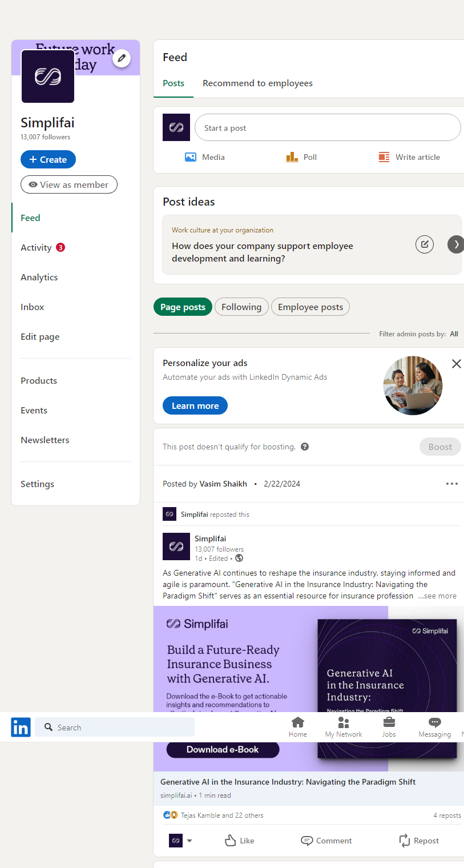Click the Home nav icon
This screenshot has height=868, width=464.
coord(298,722)
